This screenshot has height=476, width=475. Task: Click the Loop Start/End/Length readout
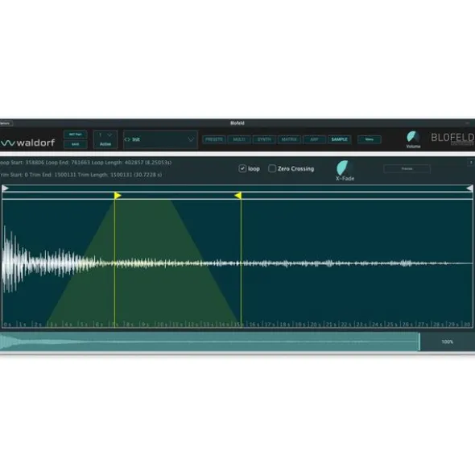[x=85, y=163]
